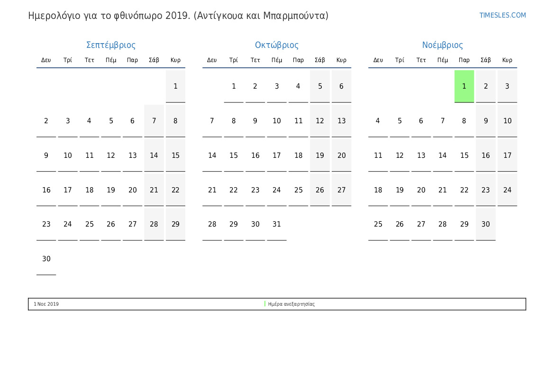Click the Τρί header under Νοέμβριος

coord(399,60)
